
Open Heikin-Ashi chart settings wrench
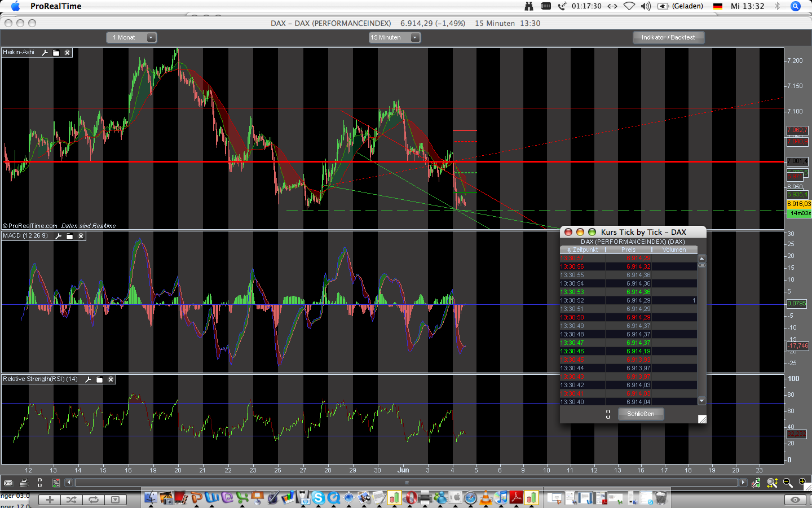45,52
